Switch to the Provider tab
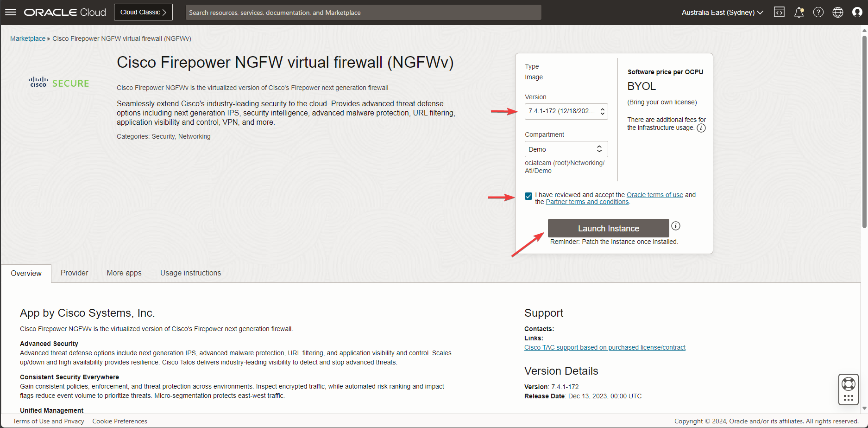The width and height of the screenshot is (868, 428). click(x=74, y=273)
